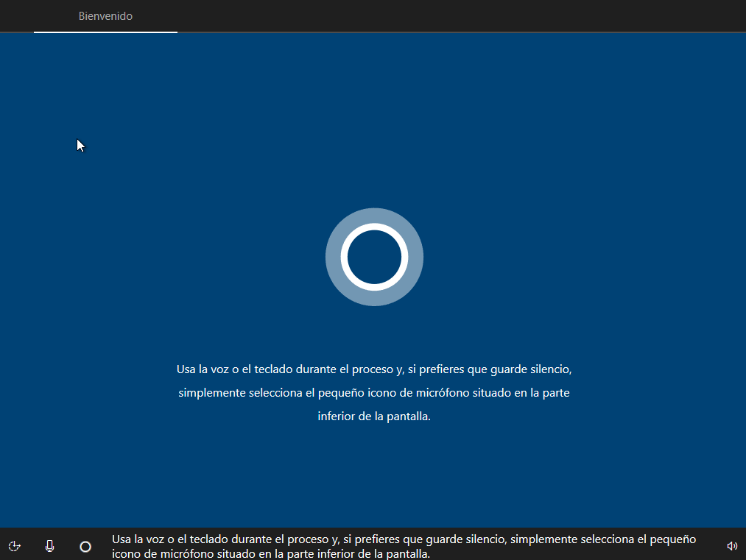
Task: Click the small Cortana circle icon
Action: [85, 547]
